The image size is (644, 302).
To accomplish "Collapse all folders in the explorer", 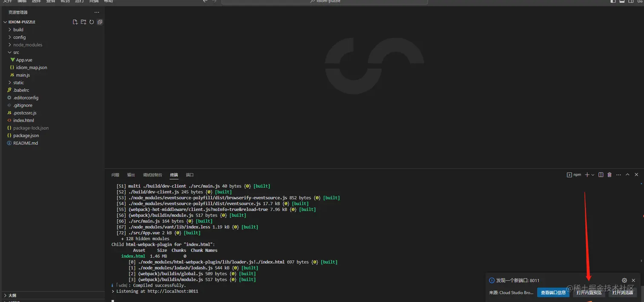I will [x=100, y=22].
